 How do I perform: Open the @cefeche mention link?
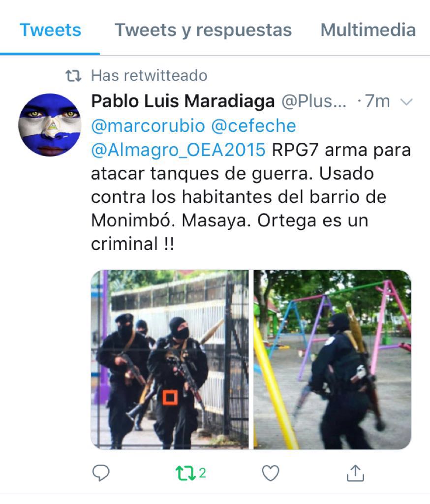[254, 126]
